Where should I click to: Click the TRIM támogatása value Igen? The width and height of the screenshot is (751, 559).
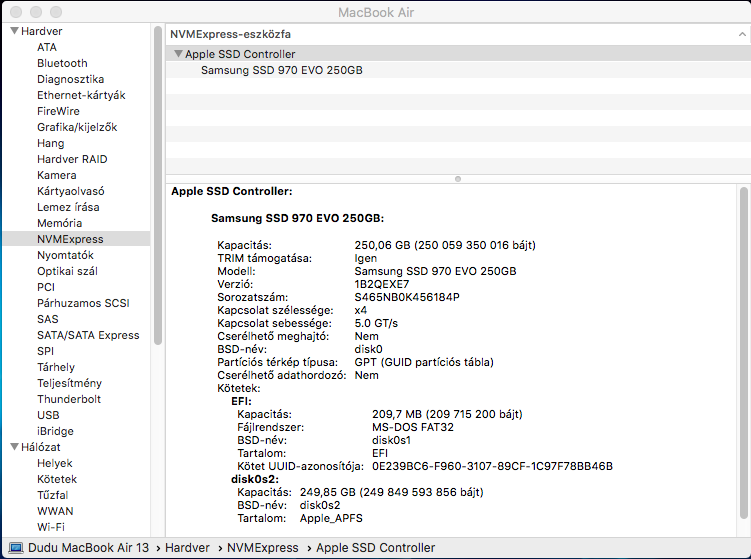coord(365,258)
